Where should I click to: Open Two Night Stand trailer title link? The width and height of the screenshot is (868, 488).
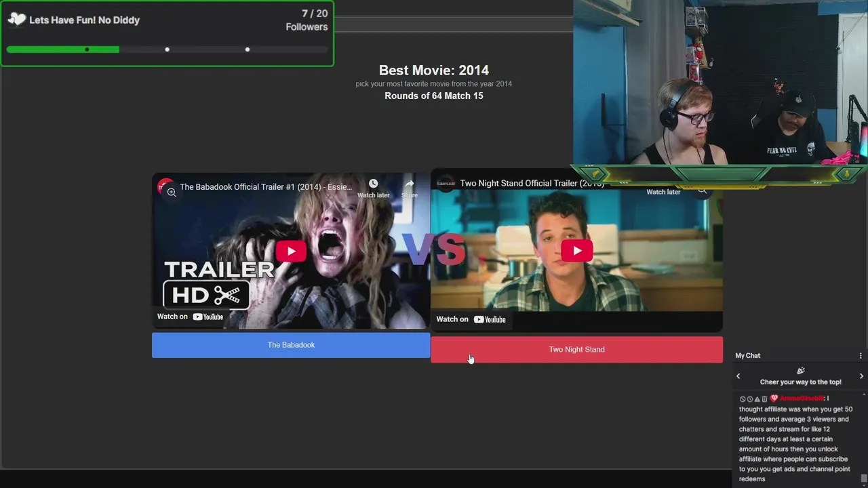(x=532, y=183)
